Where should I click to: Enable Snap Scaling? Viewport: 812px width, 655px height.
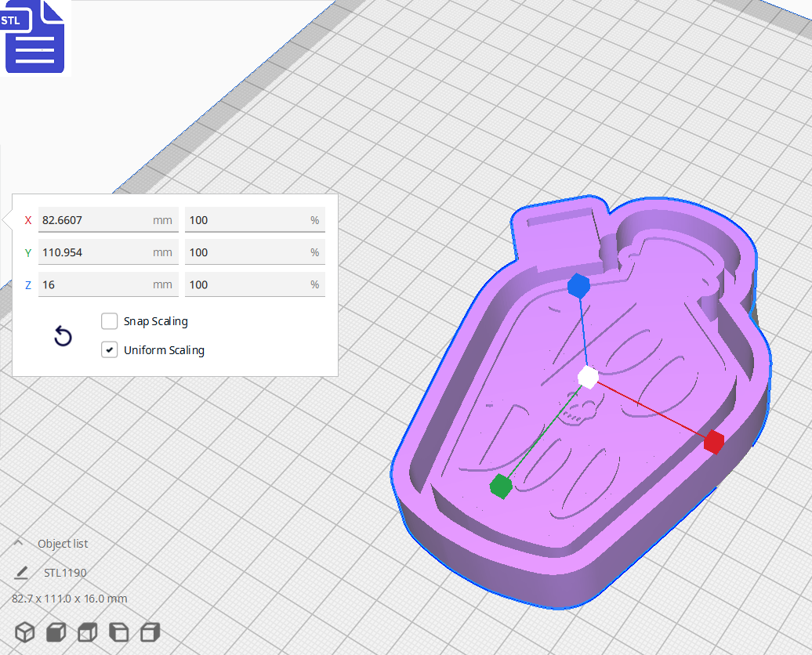coord(109,320)
